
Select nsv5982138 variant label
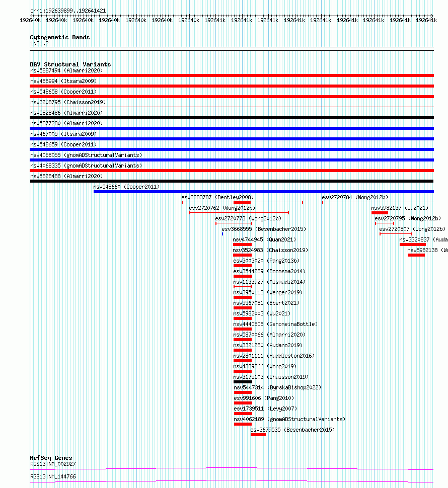point(427,251)
